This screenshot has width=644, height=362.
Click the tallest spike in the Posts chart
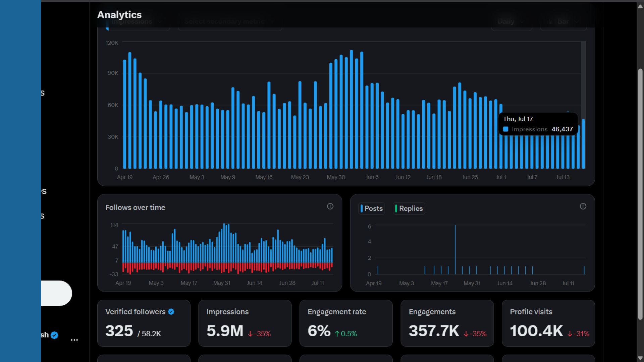click(x=455, y=248)
